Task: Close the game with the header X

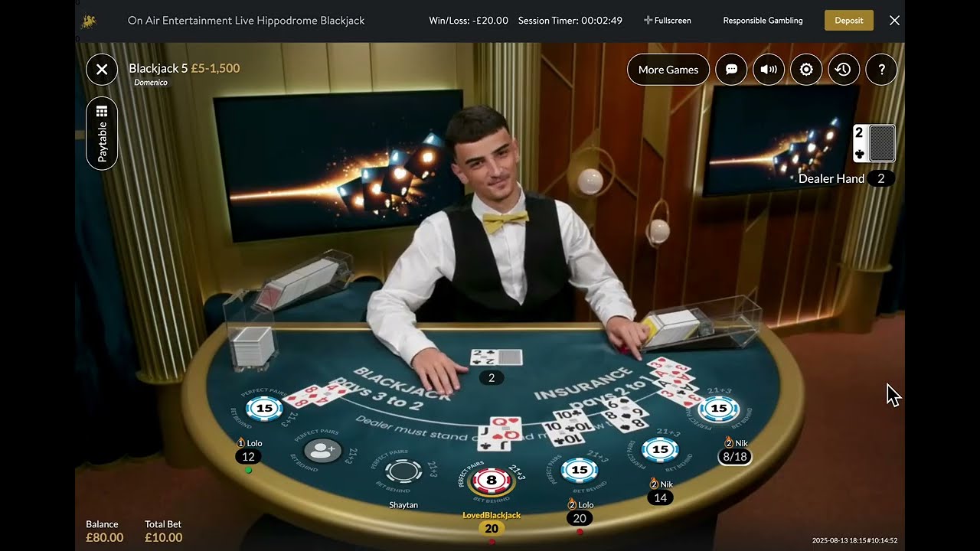Action: tap(894, 21)
